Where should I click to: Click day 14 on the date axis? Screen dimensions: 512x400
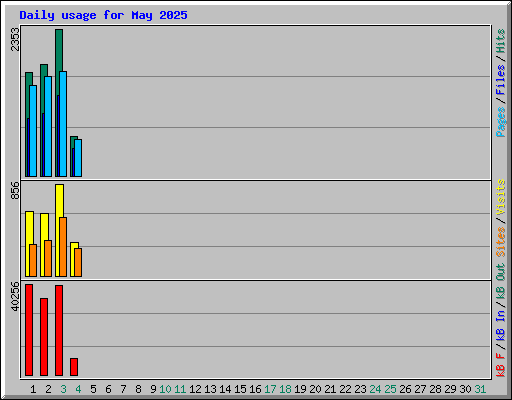pyautogui.click(x=225, y=389)
